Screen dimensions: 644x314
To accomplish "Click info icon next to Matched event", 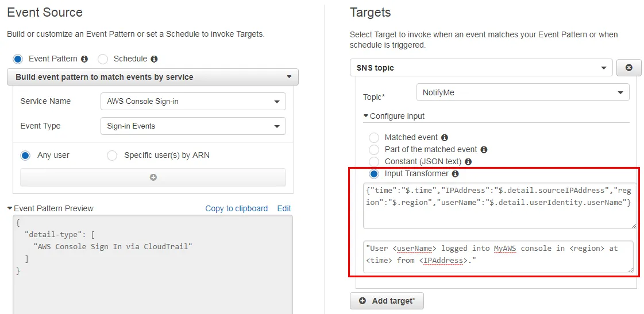I will click(x=444, y=138).
